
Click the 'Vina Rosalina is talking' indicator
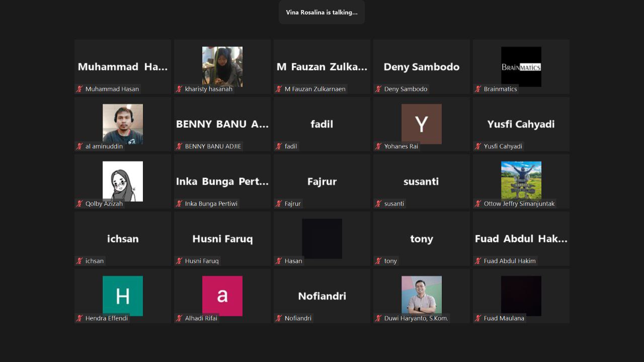(x=321, y=12)
